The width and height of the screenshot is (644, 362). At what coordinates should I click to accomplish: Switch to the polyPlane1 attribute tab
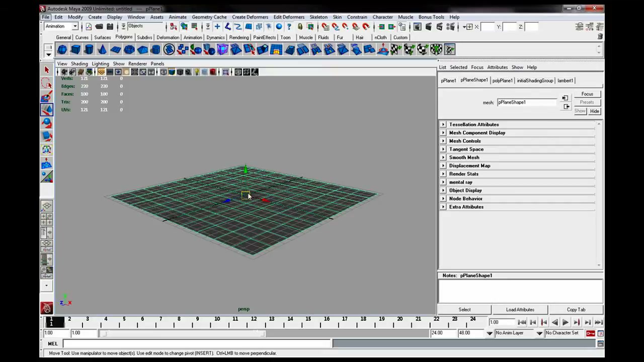(x=502, y=80)
